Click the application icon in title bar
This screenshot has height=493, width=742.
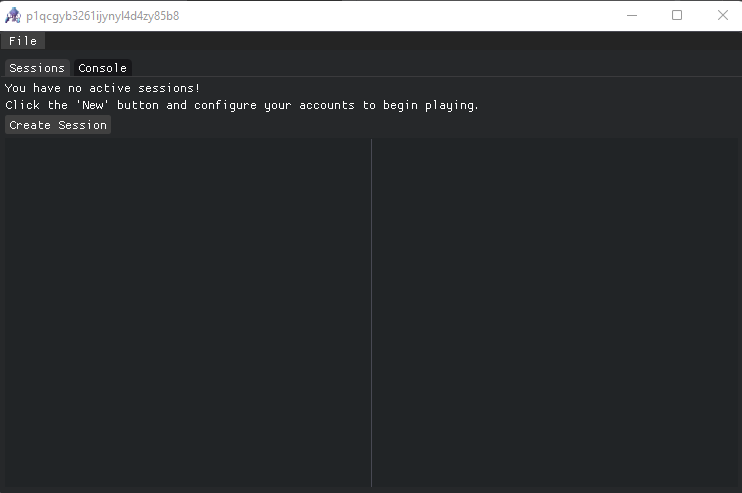[x=13, y=16]
